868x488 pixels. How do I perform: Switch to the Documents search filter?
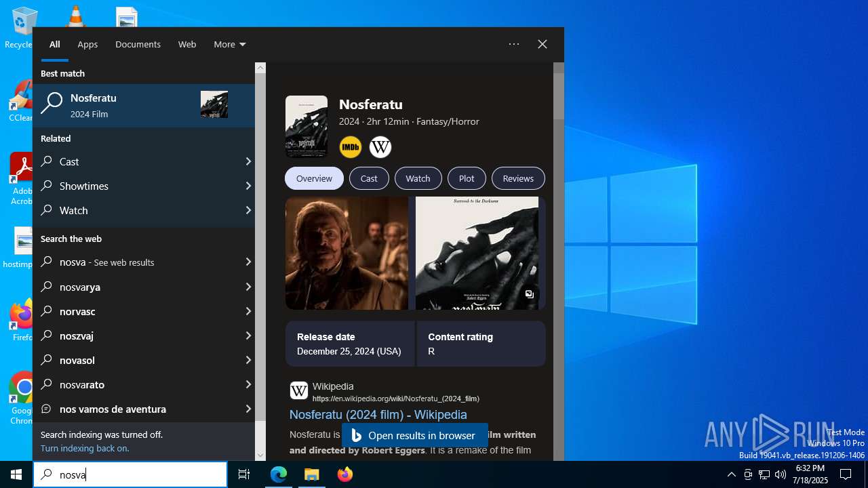tap(138, 44)
